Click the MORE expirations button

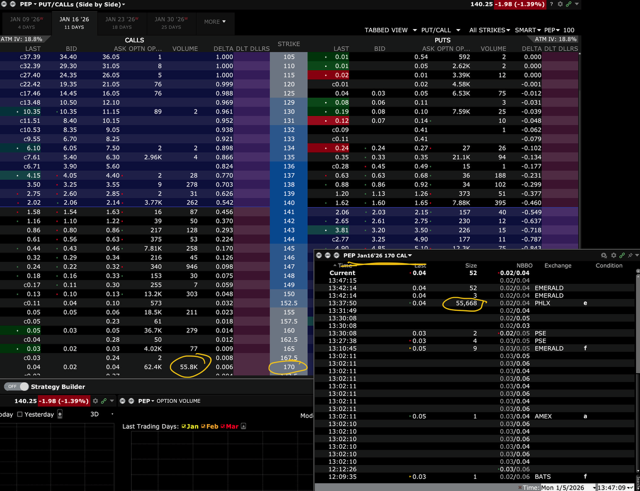(215, 21)
